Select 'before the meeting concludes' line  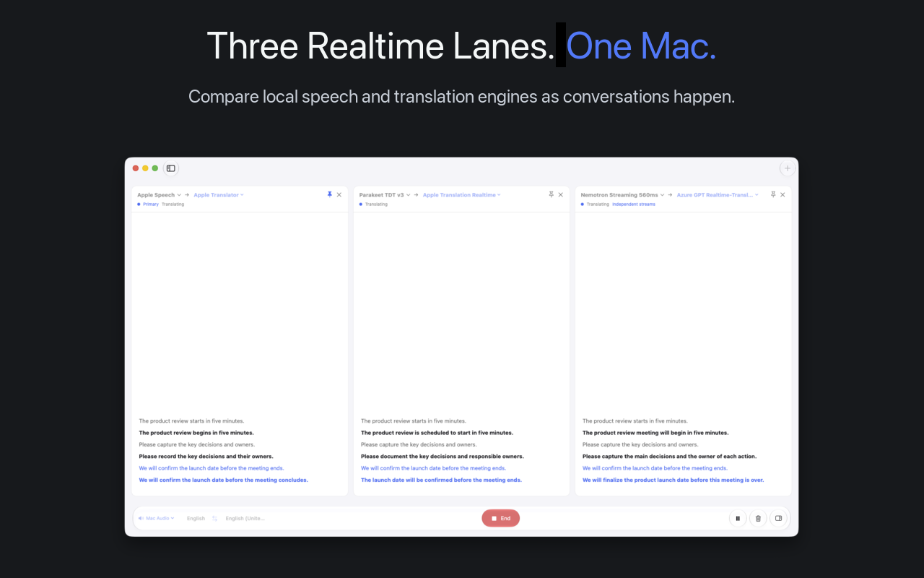223,480
